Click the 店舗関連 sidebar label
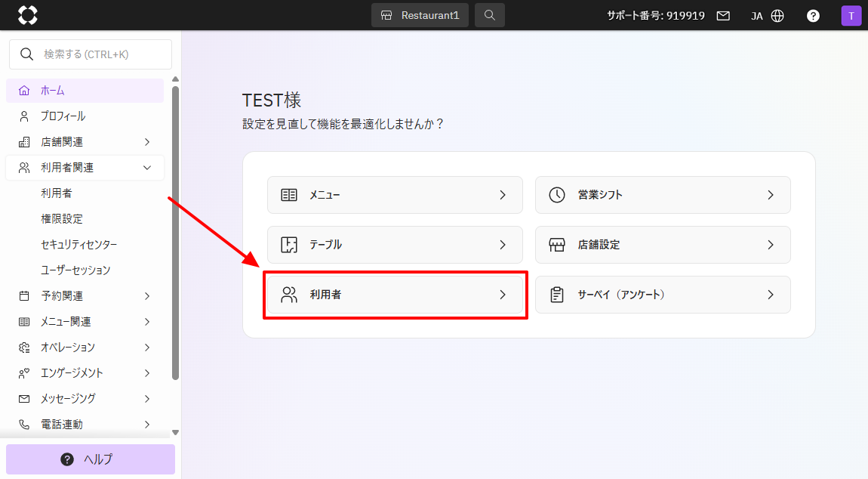Viewport: 868px width, 479px height. (x=62, y=142)
